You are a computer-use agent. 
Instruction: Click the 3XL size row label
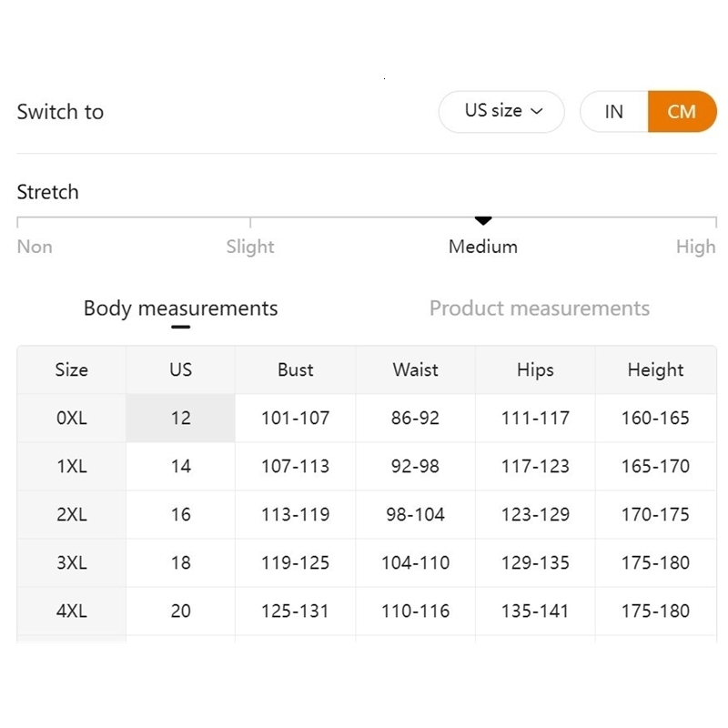(71, 563)
